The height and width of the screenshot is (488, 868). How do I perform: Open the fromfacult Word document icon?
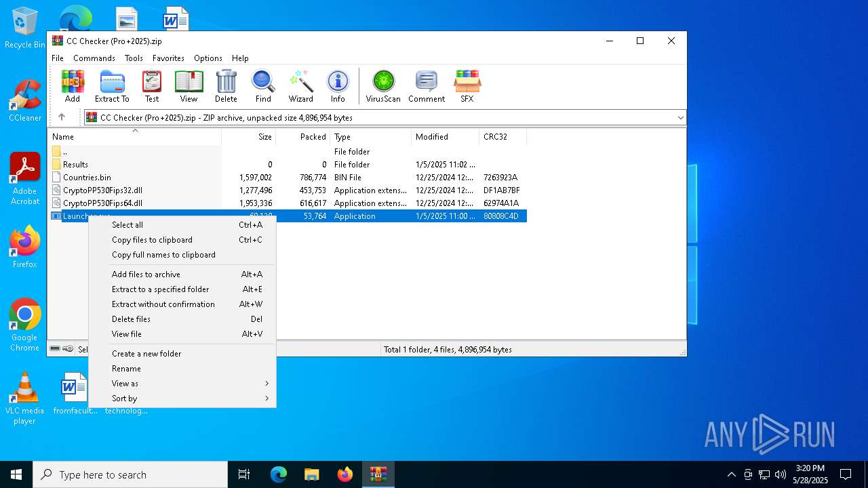(75, 393)
